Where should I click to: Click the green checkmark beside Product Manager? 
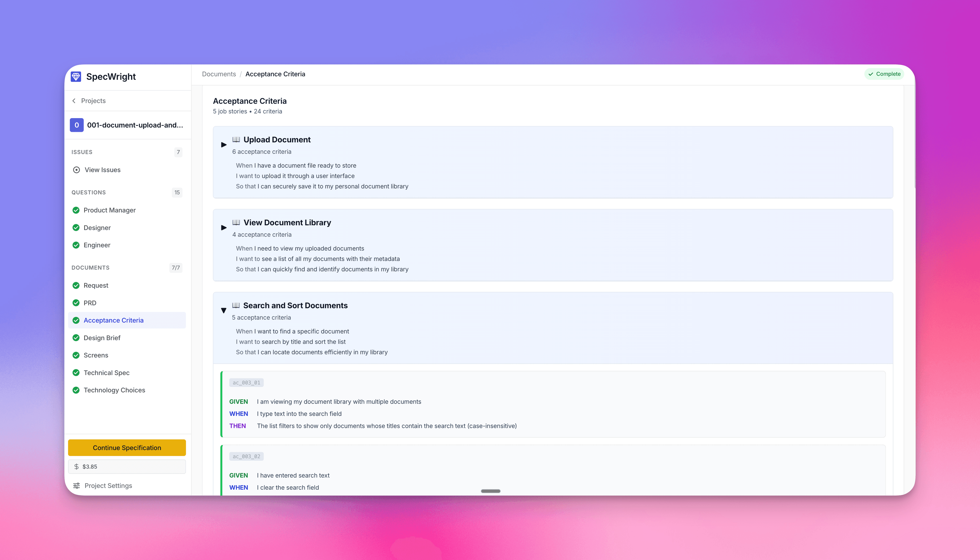pos(76,210)
